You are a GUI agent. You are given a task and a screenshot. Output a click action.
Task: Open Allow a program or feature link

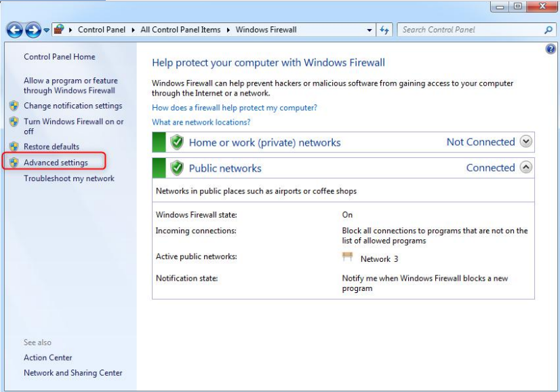click(71, 85)
